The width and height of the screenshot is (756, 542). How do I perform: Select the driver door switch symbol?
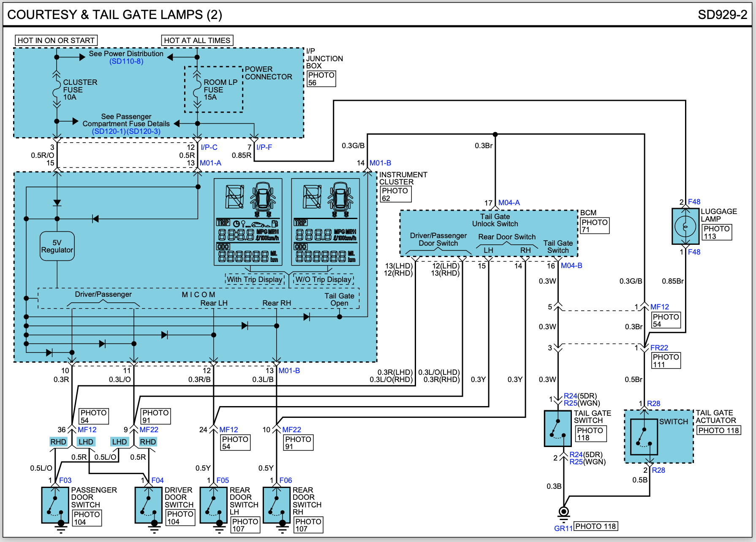149,505
